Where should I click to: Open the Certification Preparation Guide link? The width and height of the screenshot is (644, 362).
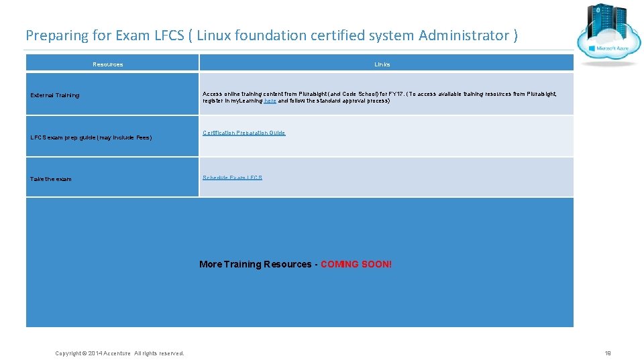(x=244, y=133)
